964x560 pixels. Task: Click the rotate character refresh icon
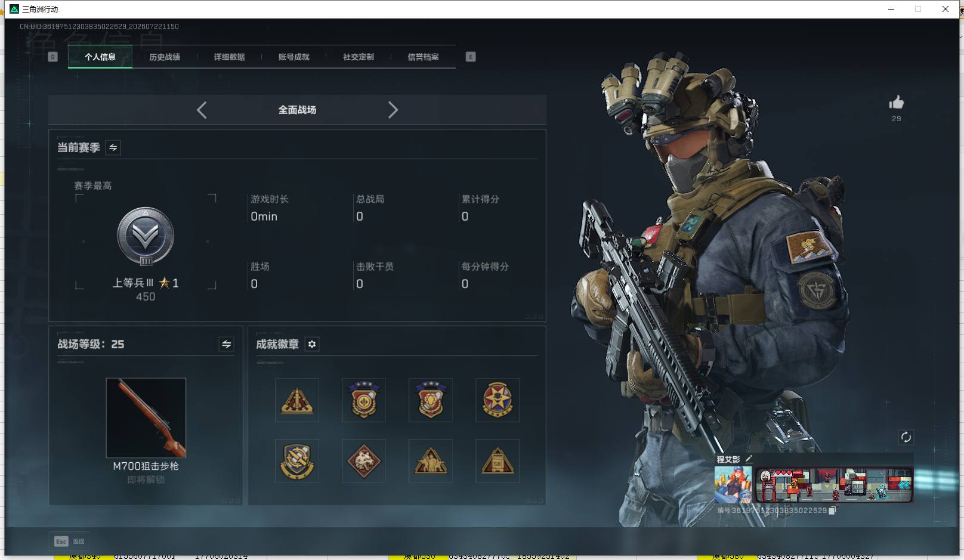906,437
